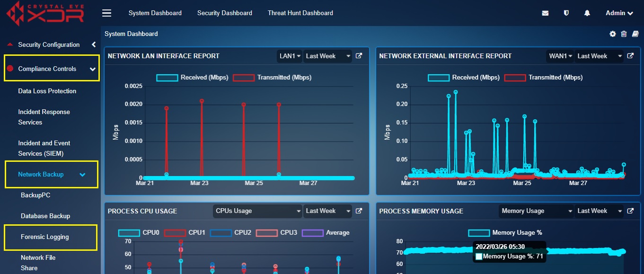
Task: Click the System Dashboard breadcrumb title
Action: tap(131, 34)
